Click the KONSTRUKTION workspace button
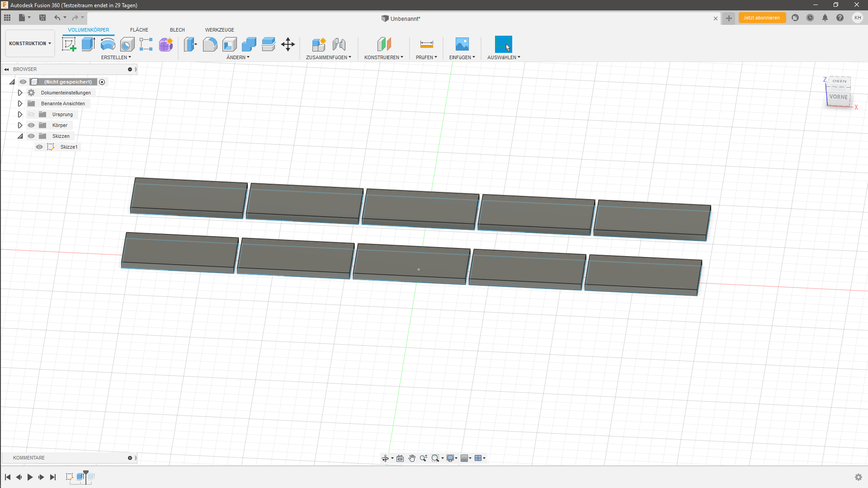The height and width of the screenshot is (488, 868). click(29, 43)
